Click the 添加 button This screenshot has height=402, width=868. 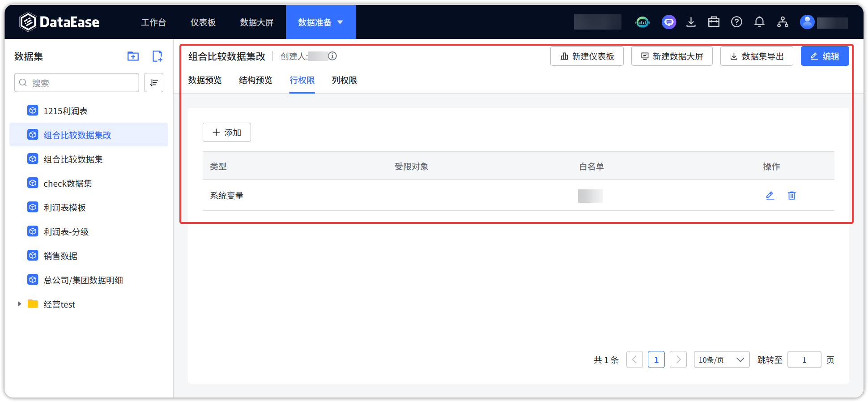[226, 133]
